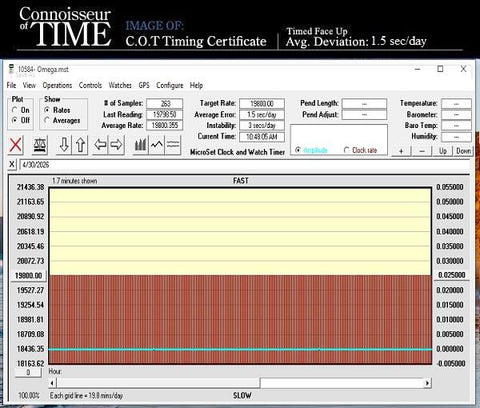Click the Up button
The width and height of the screenshot is (480, 408).
[x=443, y=151]
